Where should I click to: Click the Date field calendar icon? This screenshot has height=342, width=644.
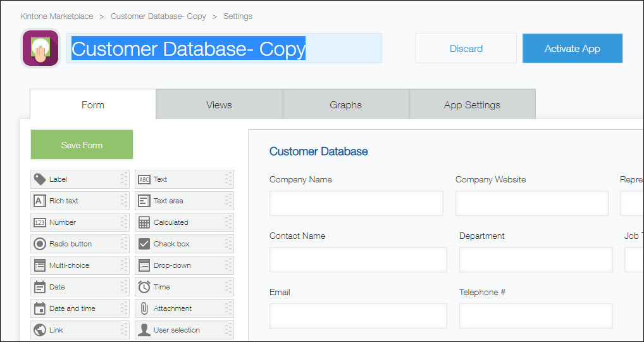[x=39, y=287]
